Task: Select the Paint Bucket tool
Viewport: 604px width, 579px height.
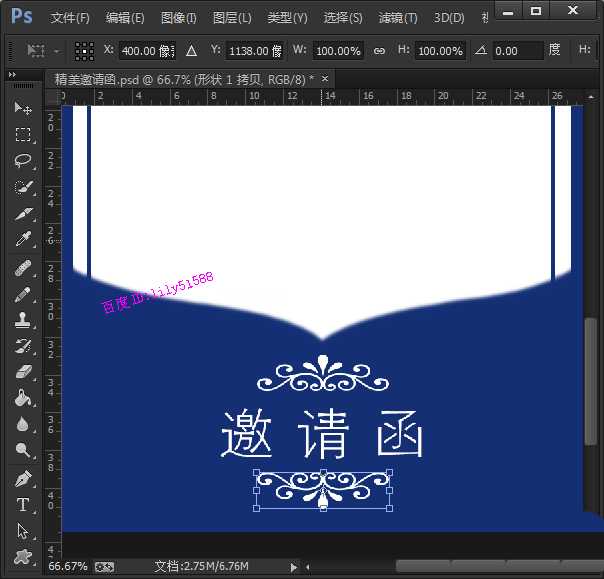Action: pyautogui.click(x=23, y=398)
